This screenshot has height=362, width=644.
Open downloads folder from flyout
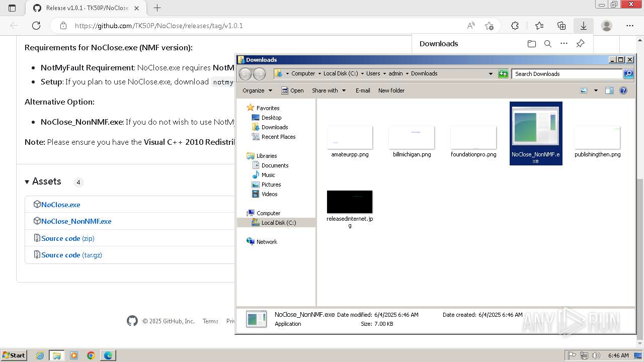(532, 44)
